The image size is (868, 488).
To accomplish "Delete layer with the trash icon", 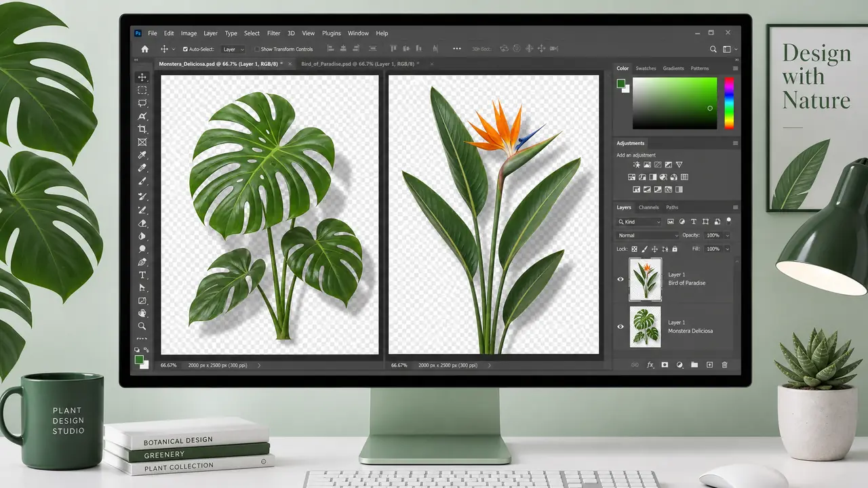I will pos(724,365).
